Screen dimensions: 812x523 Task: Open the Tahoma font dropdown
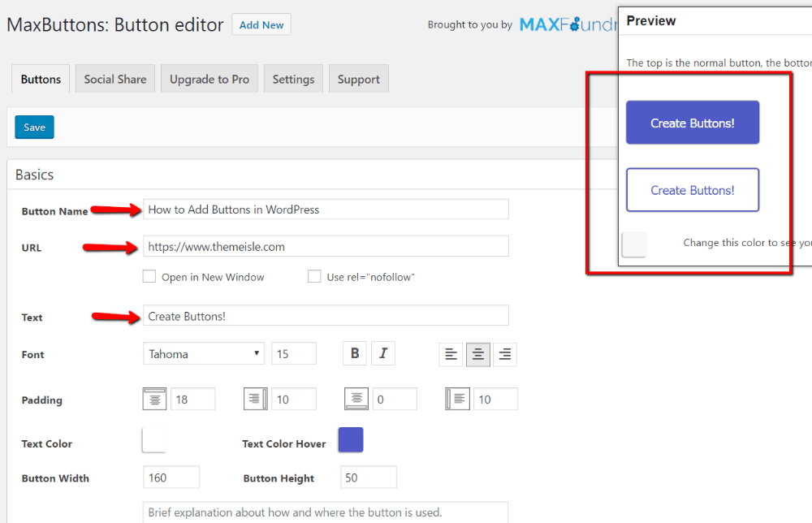click(x=203, y=353)
